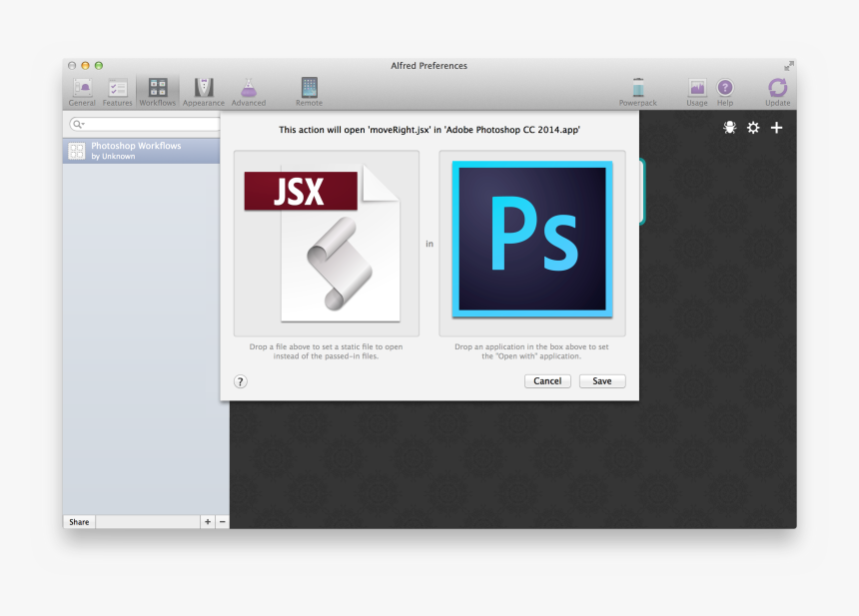Click the dialog title about moveRight.jsx

point(429,130)
